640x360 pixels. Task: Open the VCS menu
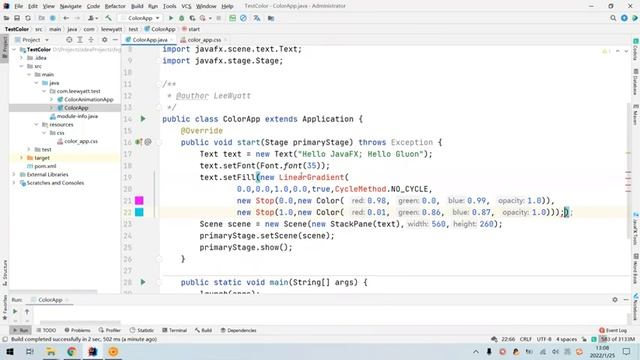click(186, 6)
